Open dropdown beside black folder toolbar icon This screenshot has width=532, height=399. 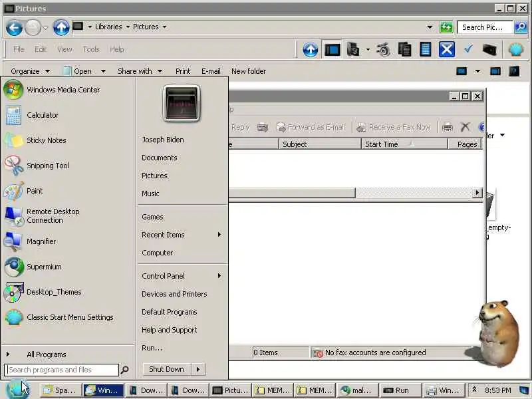click(368, 50)
